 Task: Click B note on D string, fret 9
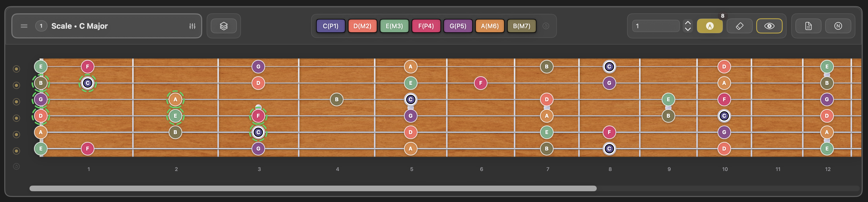tap(668, 116)
